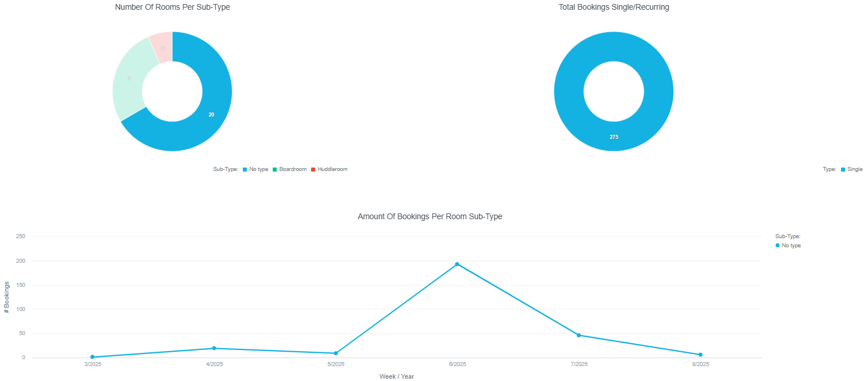Screen dimensions: 868x381
Task: Click the data point for week 7/2025
Action: [x=579, y=335]
